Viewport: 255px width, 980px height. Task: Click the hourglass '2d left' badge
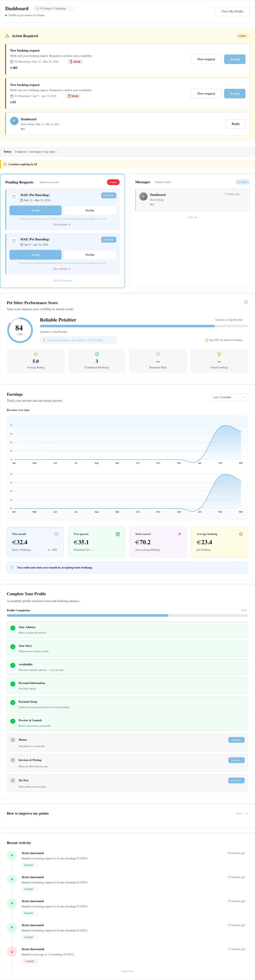pyautogui.click(x=75, y=62)
